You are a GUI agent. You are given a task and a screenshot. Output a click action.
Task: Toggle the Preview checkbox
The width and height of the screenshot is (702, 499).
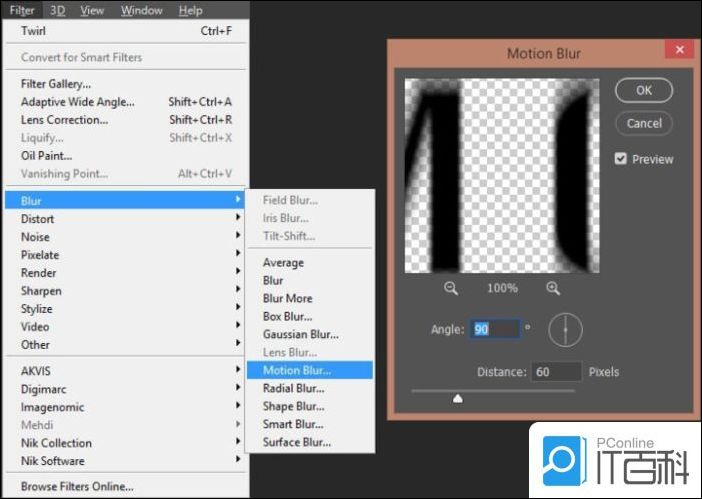pyautogui.click(x=621, y=159)
